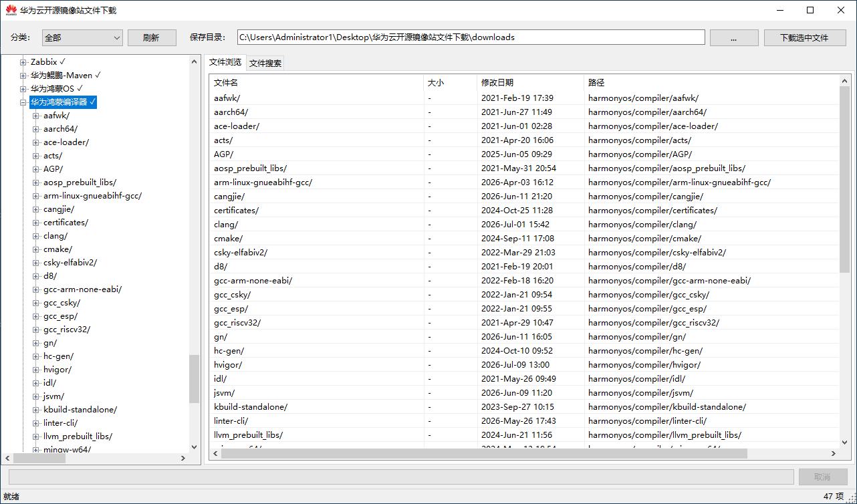Select aarch64/ in the tree
Image resolution: width=857 pixels, height=504 pixels.
click(60, 129)
